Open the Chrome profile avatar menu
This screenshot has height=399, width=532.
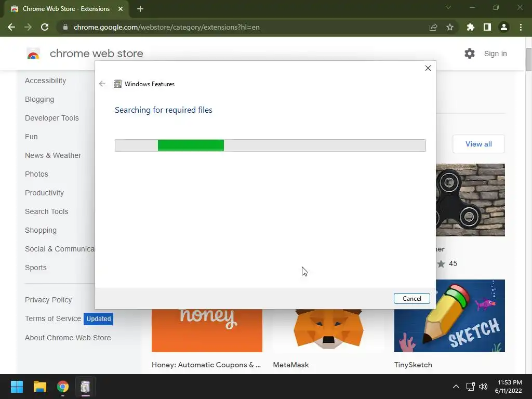pos(504,27)
